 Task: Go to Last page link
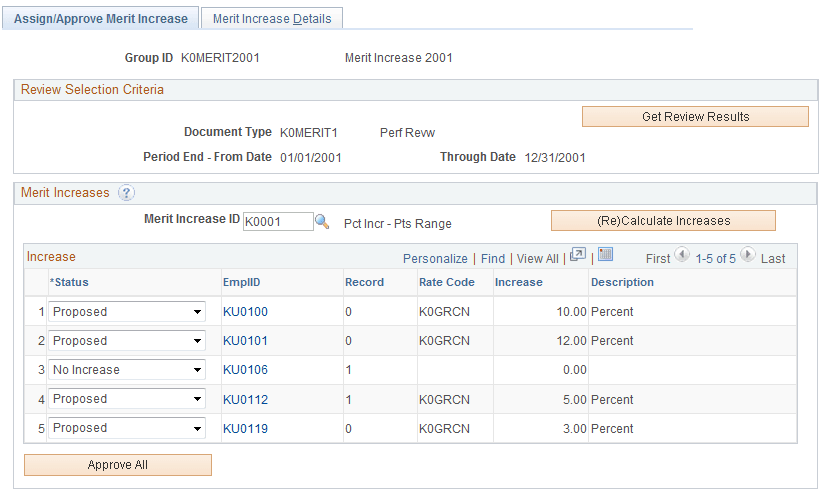click(773, 259)
